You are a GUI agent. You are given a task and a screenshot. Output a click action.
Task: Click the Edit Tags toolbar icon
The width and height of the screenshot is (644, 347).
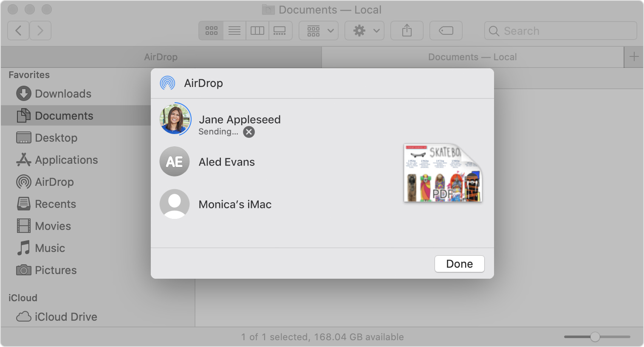click(x=446, y=31)
